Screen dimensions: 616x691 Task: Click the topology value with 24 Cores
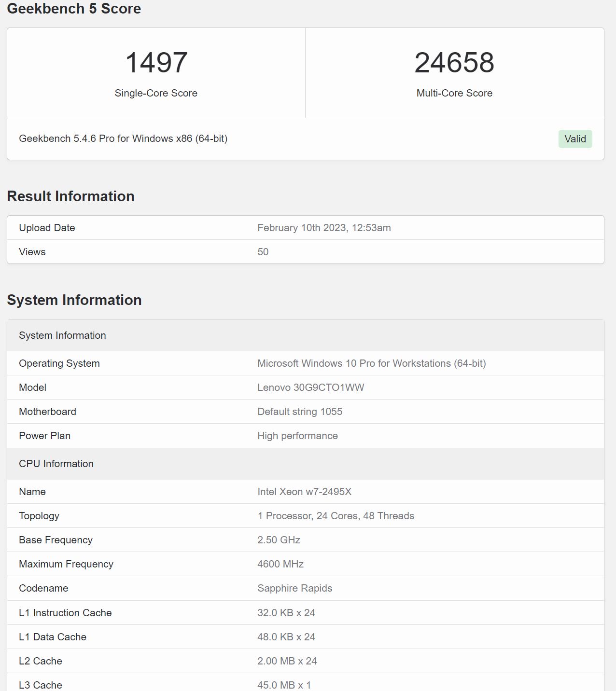click(336, 516)
